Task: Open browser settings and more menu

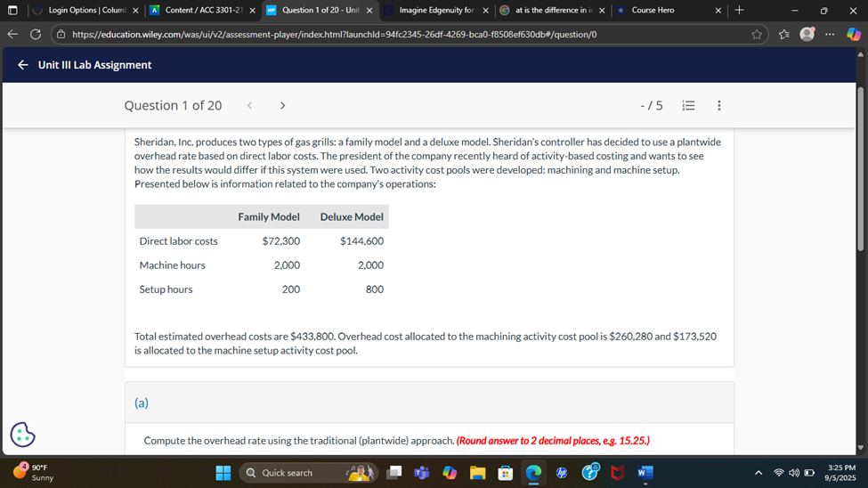Action: click(829, 35)
